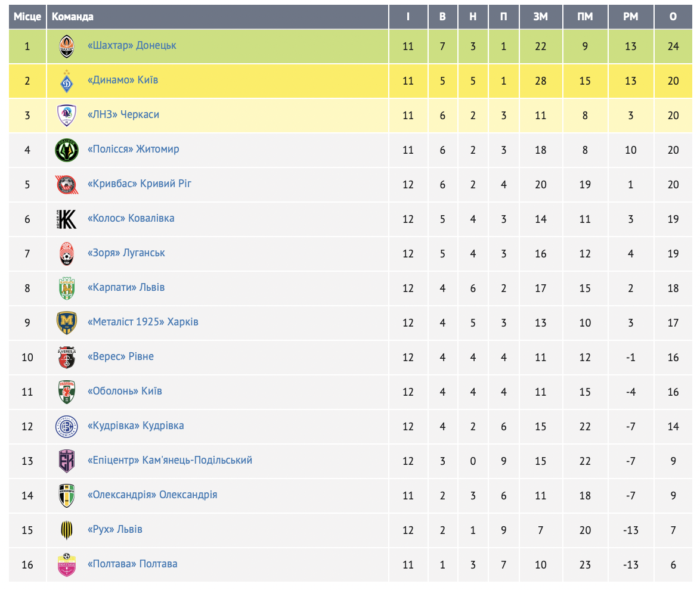This screenshot has width=700, height=590.
Task: Click the Kolos Kovalivka black K logo
Action: (x=66, y=219)
